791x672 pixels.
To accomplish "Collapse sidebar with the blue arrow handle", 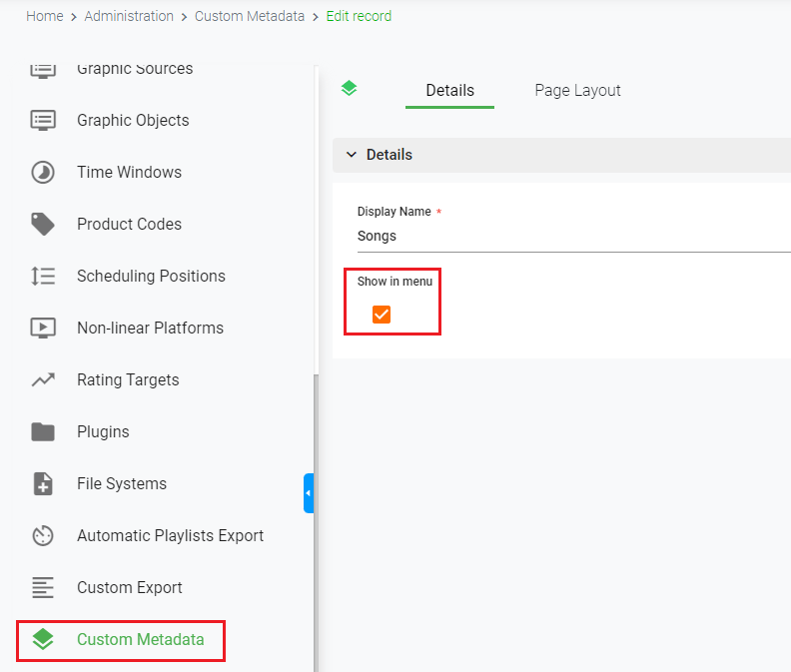I will point(309,493).
